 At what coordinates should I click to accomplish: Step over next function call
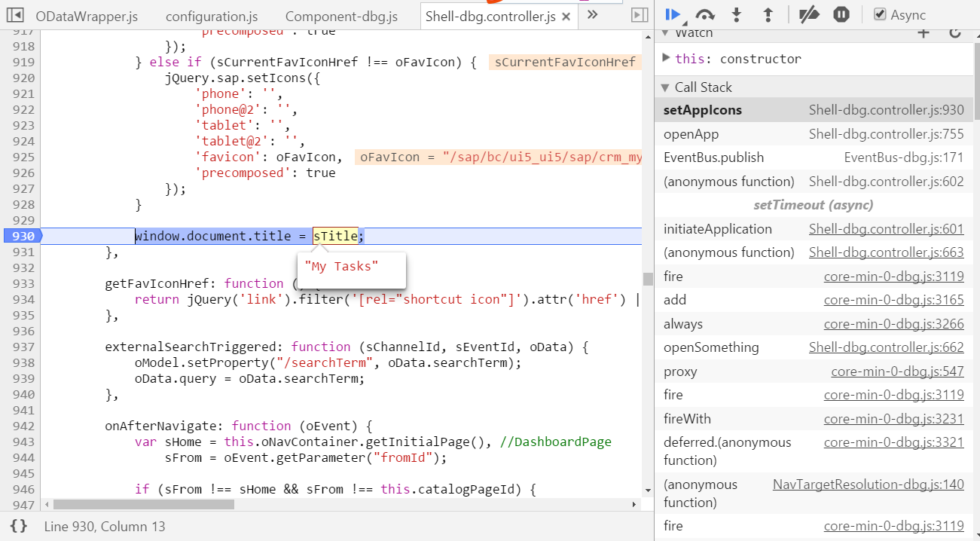click(x=705, y=14)
